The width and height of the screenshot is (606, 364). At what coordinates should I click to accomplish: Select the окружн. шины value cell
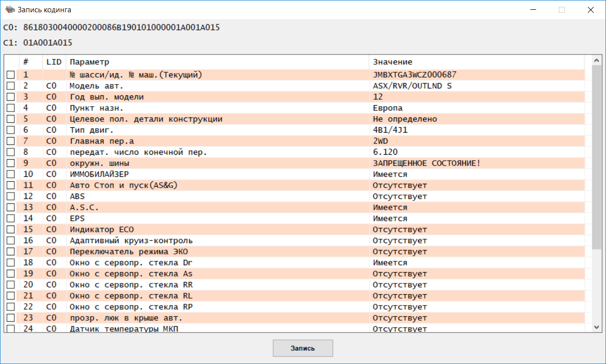(x=426, y=163)
